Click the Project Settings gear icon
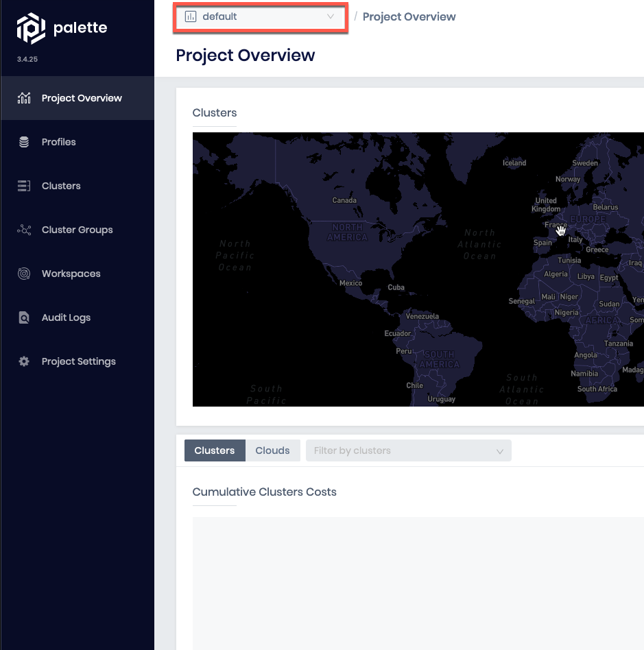The width and height of the screenshot is (644, 650). (24, 361)
